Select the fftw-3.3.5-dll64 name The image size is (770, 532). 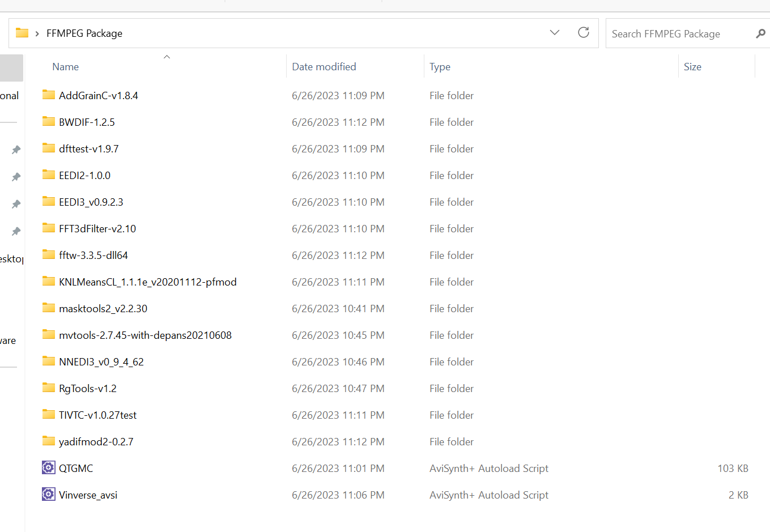click(93, 256)
